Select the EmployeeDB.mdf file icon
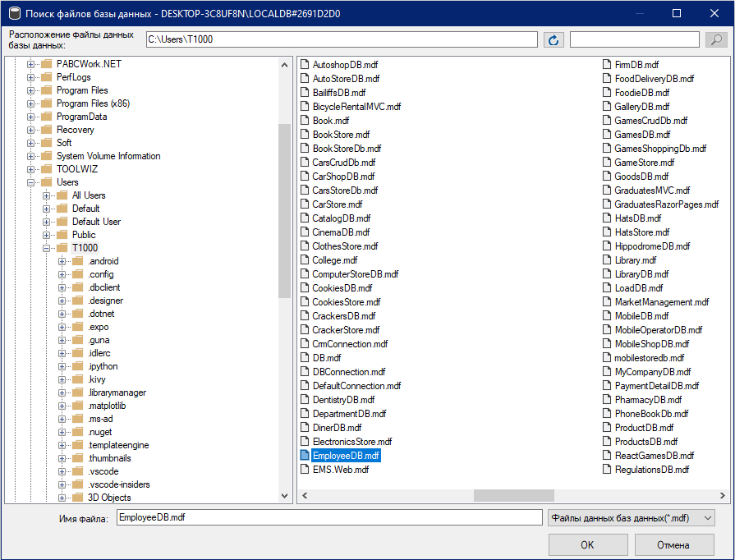The width and height of the screenshot is (735, 560). (x=305, y=455)
